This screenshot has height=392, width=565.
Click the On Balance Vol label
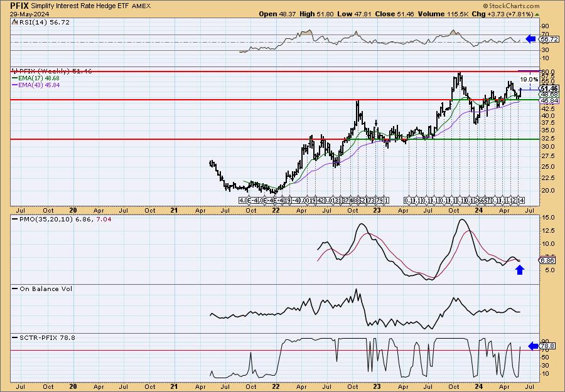point(46,289)
